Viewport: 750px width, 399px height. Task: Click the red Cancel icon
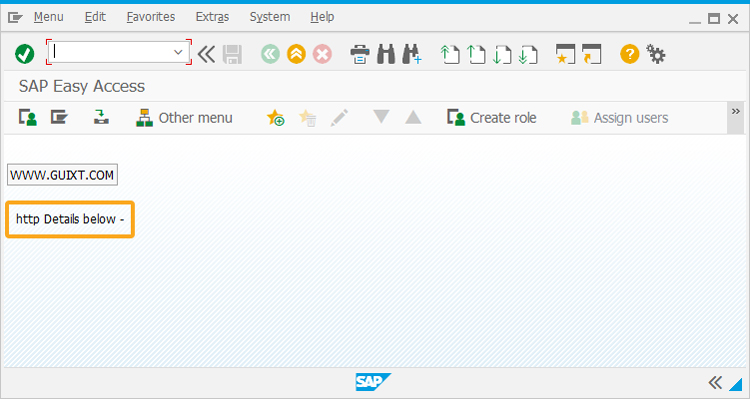click(x=322, y=54)
